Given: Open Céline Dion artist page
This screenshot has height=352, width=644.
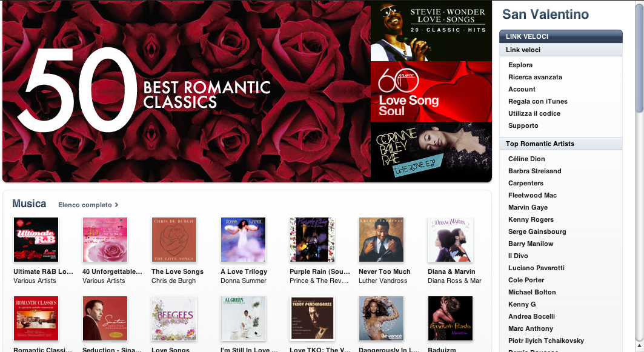Looking at the screenshot, I should pos(526,159).
